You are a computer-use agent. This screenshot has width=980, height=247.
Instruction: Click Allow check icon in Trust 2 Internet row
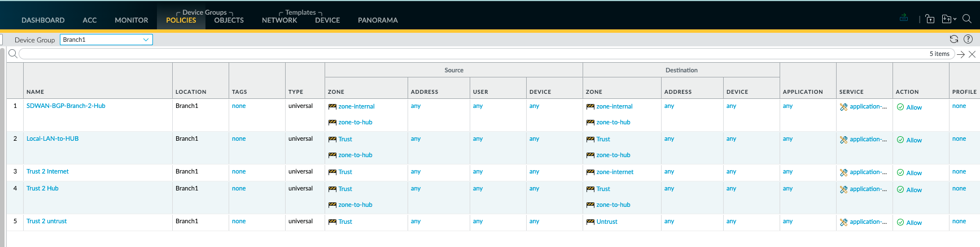tap(900, 172)
